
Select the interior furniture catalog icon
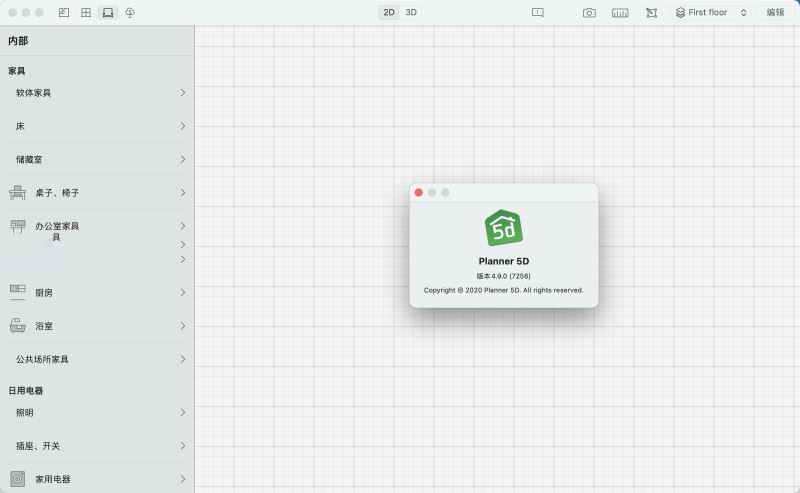(x=108, y=12)
